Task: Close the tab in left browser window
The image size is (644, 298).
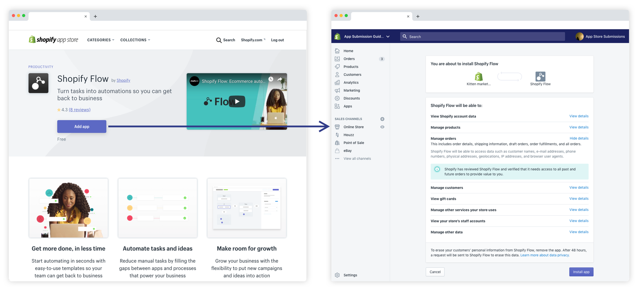Action: [x=85, y=16]
